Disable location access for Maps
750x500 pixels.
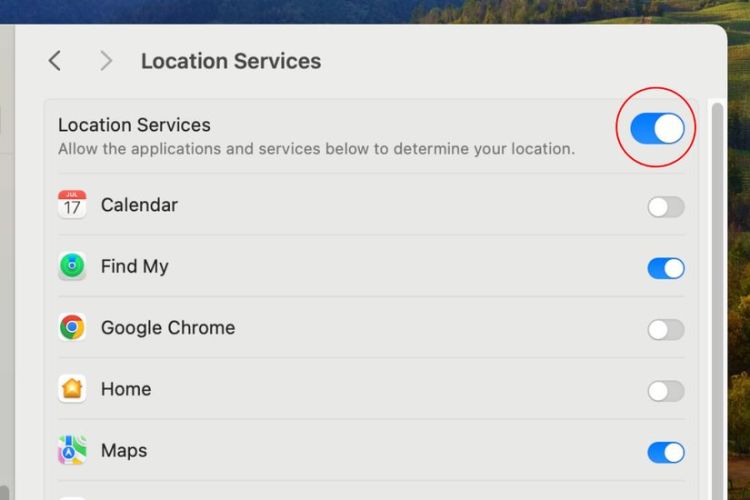tap(666, 452)
